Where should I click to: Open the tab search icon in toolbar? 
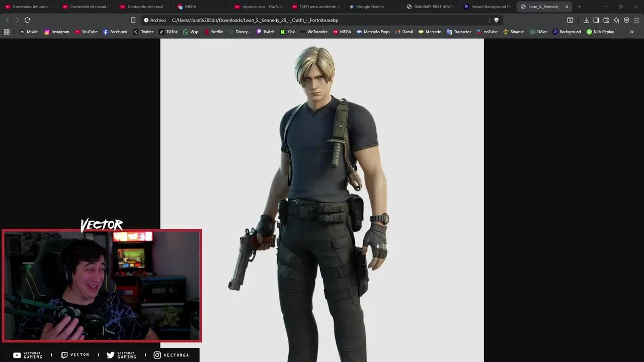point(570,20)
